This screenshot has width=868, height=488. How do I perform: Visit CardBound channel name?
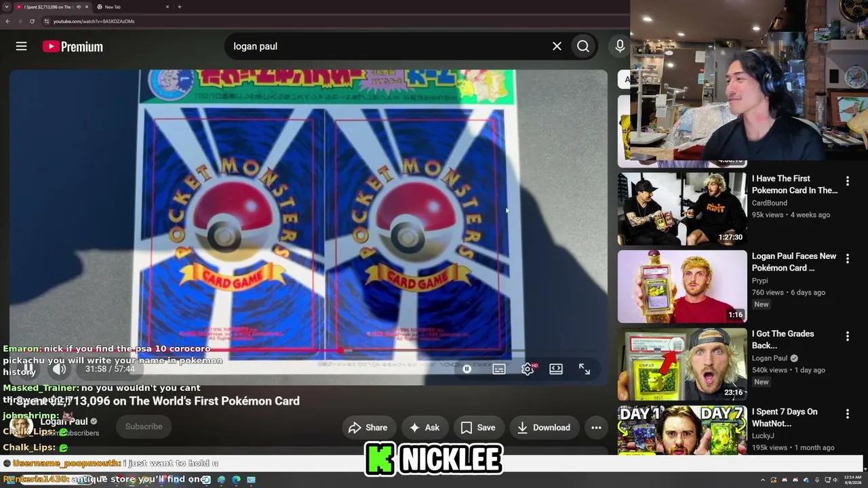click(x=770, y=203)
